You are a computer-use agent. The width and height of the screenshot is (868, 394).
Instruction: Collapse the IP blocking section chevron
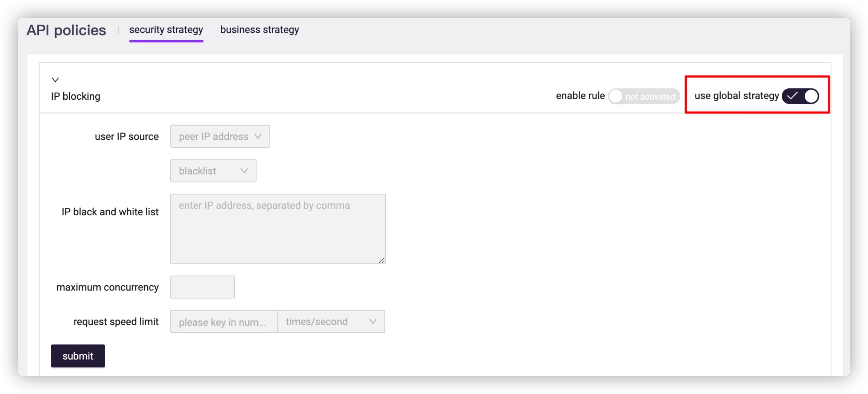(55, 80)
